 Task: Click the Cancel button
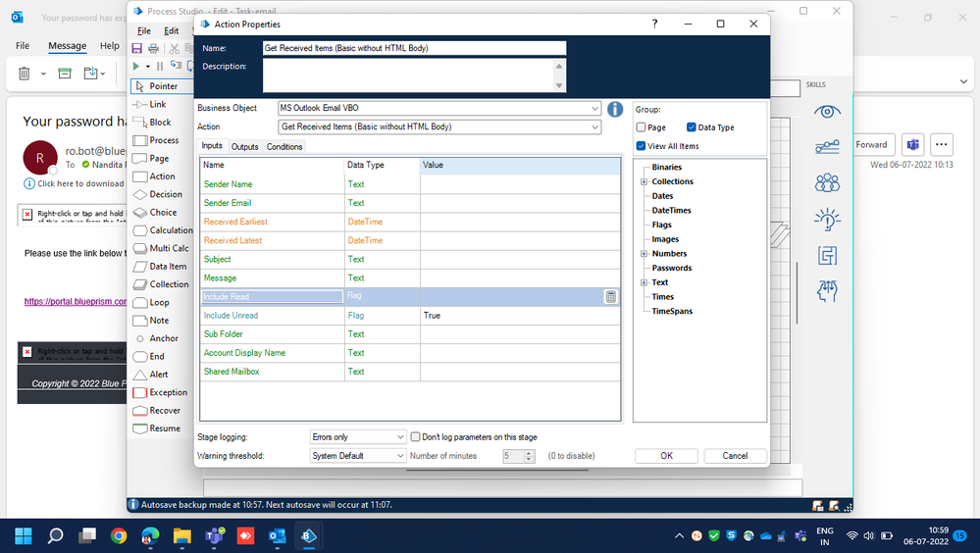coord(735,456)
